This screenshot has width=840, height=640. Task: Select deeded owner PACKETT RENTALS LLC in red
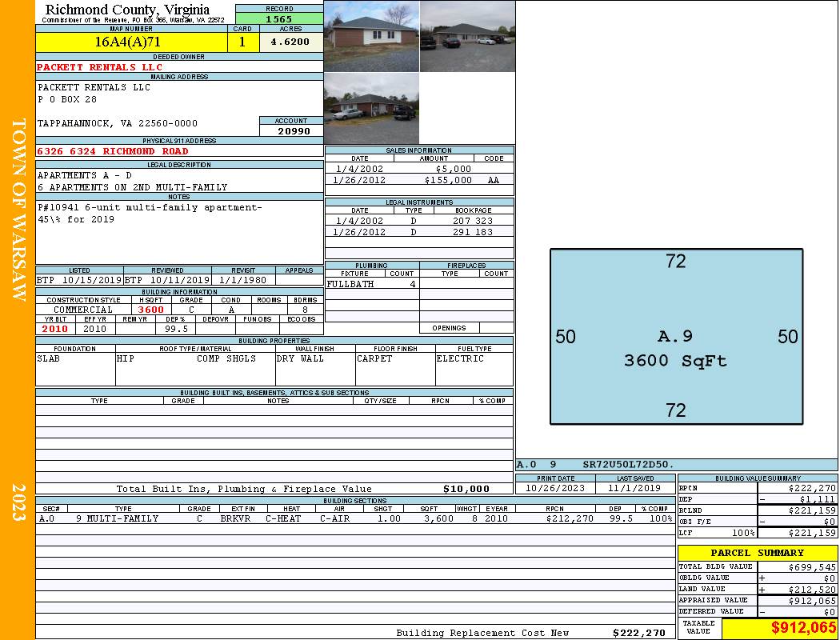click(100, 67)
